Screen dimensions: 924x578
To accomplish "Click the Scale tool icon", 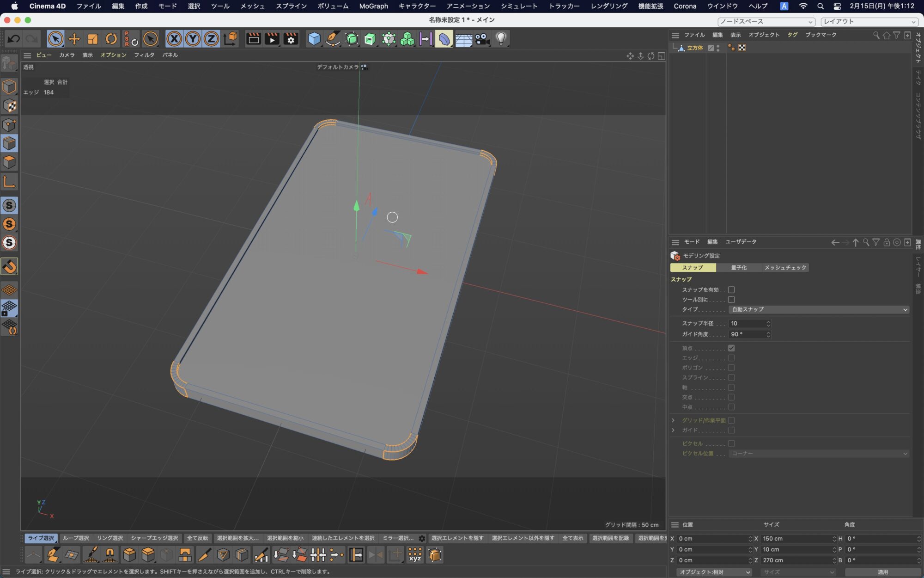I will (x=92, y=39).
